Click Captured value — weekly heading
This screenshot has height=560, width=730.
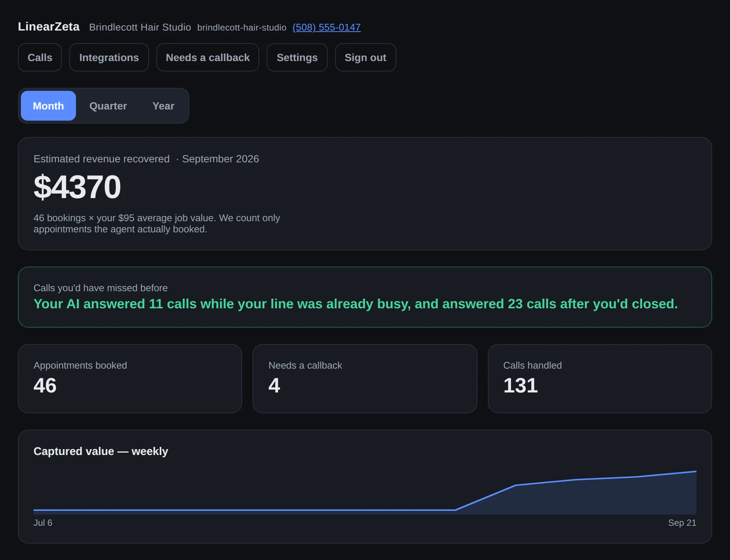click(101, 451)
